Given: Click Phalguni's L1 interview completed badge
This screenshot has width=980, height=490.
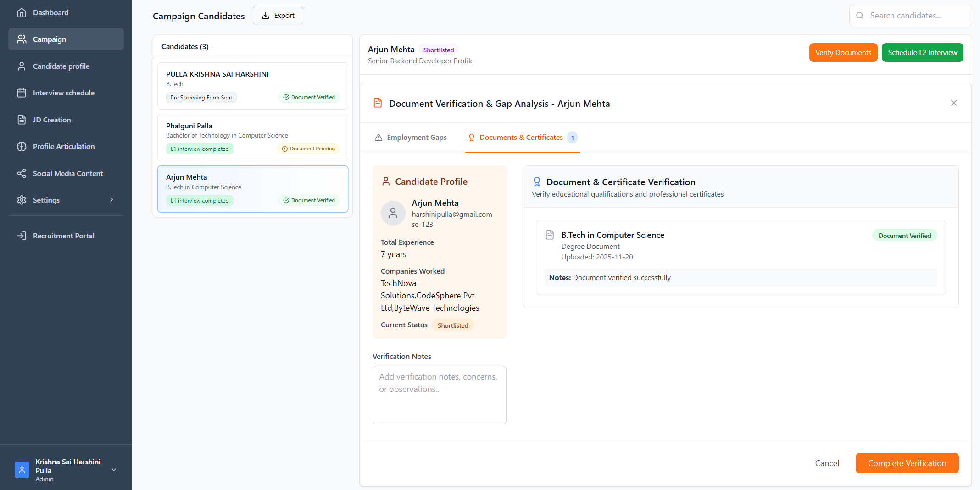Looking at the screenshot, I should click(x=200, y=149).
